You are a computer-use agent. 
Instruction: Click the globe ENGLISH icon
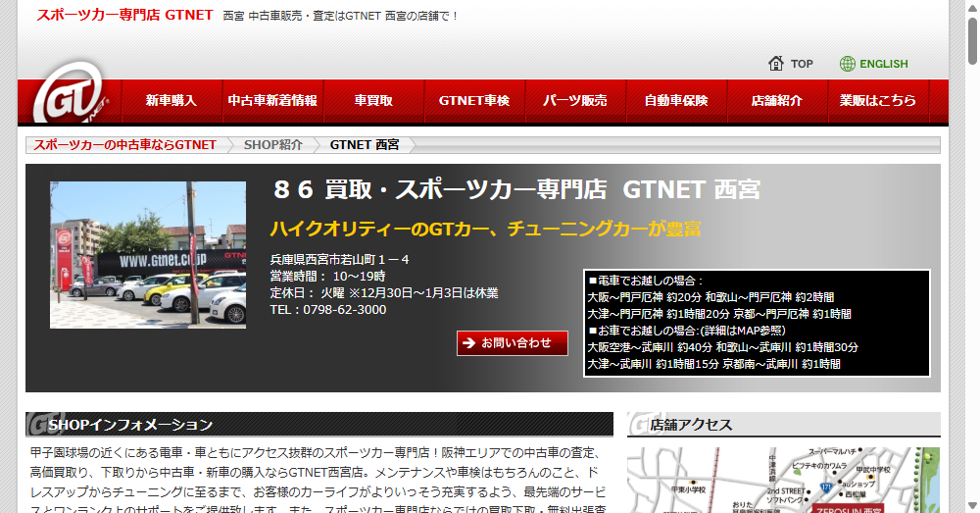click(848, 64)
